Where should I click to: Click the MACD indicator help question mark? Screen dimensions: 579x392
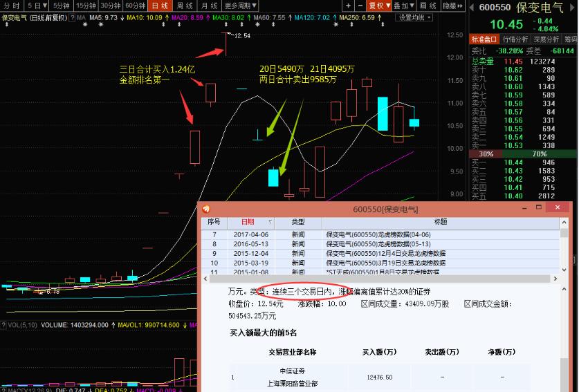(3, 390)
